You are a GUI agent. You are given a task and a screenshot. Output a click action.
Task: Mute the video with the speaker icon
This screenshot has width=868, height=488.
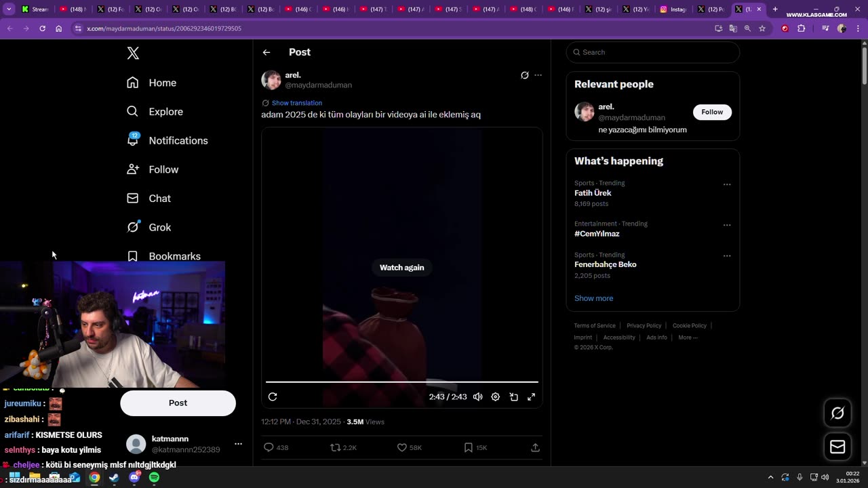pyautogui.click(x=478, y=397)
